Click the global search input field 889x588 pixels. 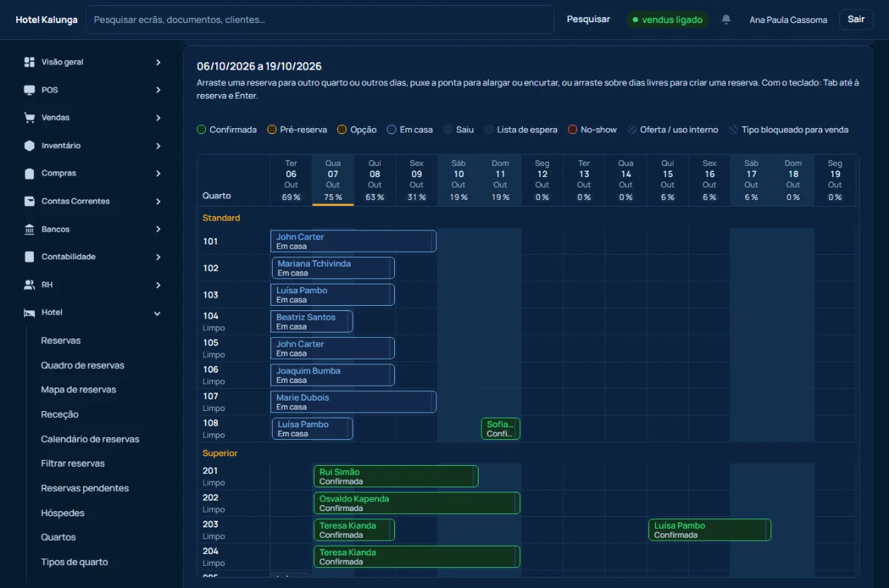coord(320,19)
